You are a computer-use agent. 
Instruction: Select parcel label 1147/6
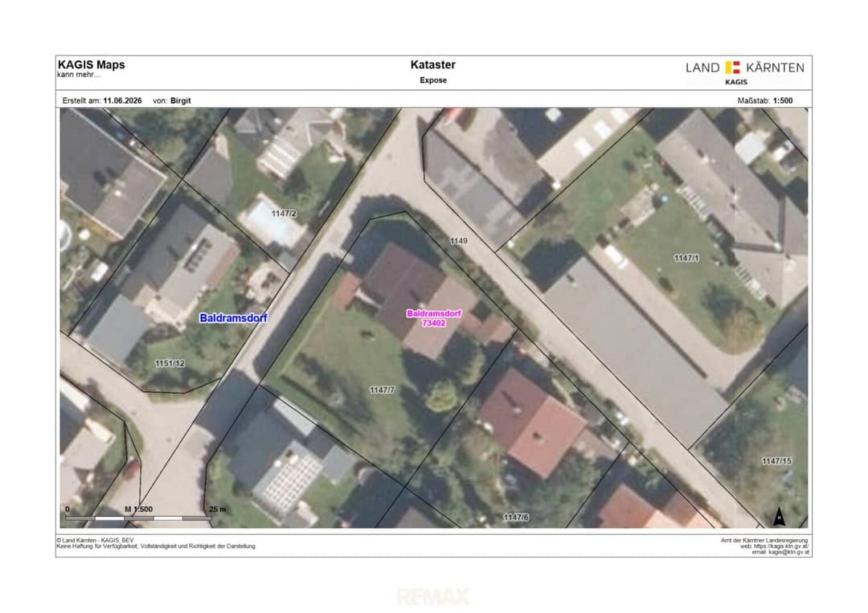point(516,517)
